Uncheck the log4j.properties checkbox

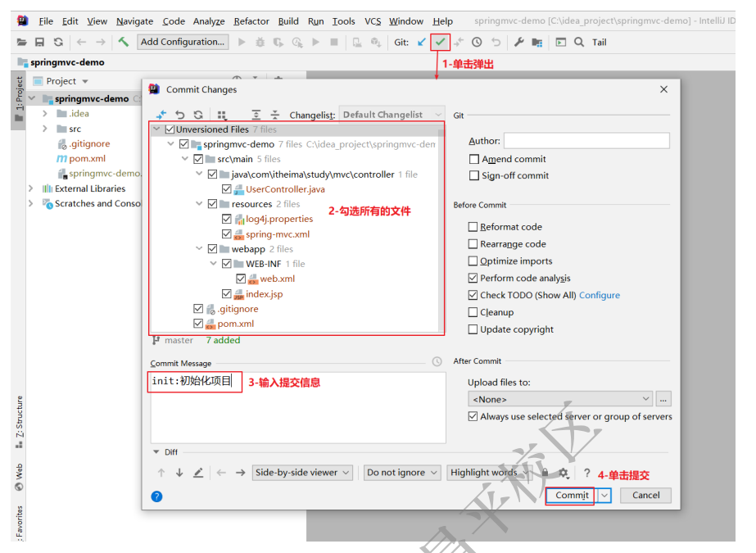[x=227, y=219]
